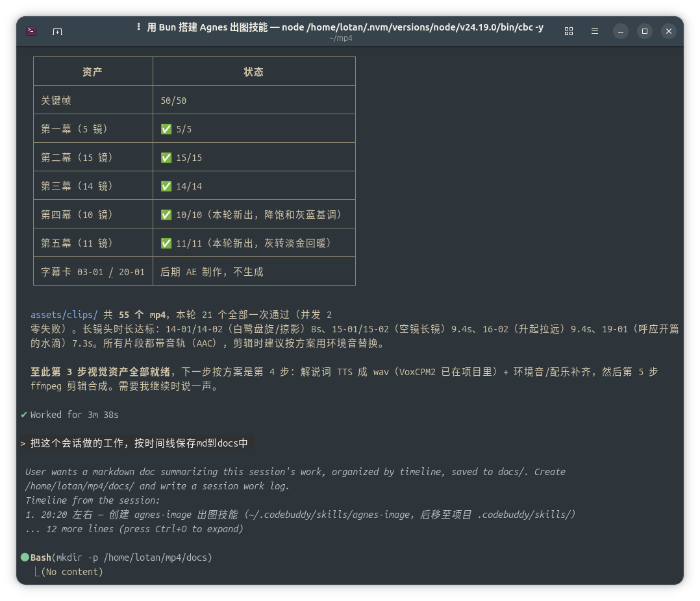Expand the '12 more lines' collapsed text
The height and width of the screenshot is (601, 700).
(x=134, y=529)
